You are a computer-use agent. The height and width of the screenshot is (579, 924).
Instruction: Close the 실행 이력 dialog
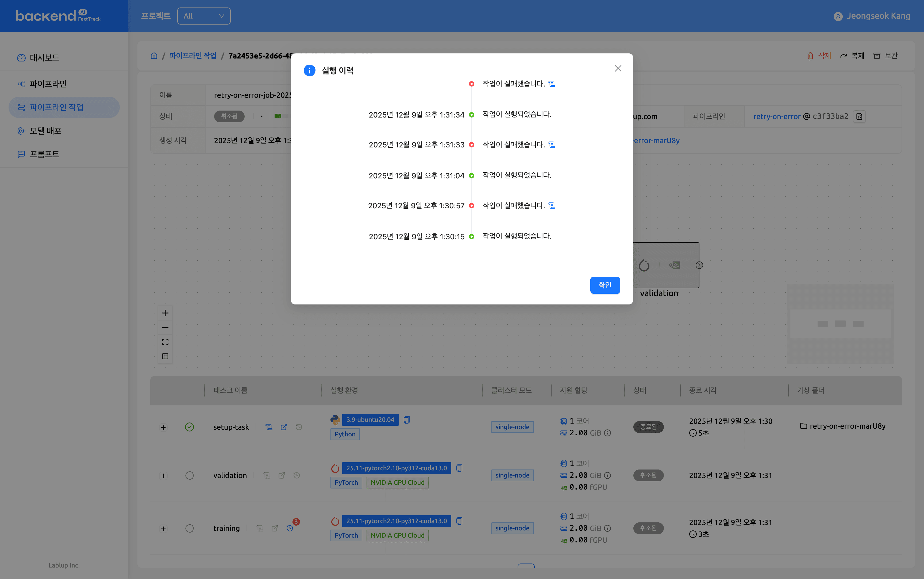(618, 69)
